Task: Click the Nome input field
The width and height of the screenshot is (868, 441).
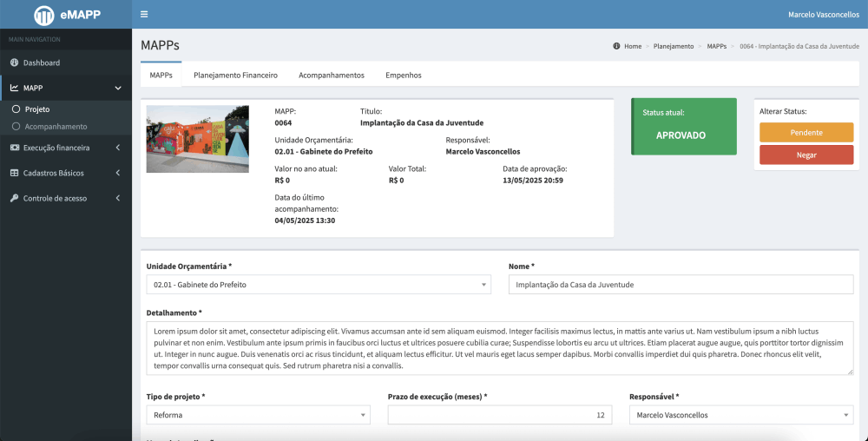Action: (x=681, y=285)
